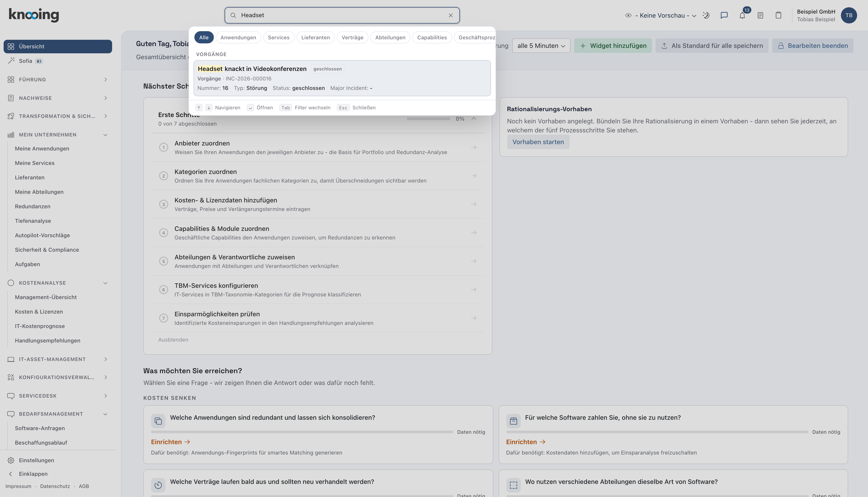Expand the SERVICEDESK sidebar section
Image resolution: width=868 pixels, height=497 pixels.
(x=58, y=396)
